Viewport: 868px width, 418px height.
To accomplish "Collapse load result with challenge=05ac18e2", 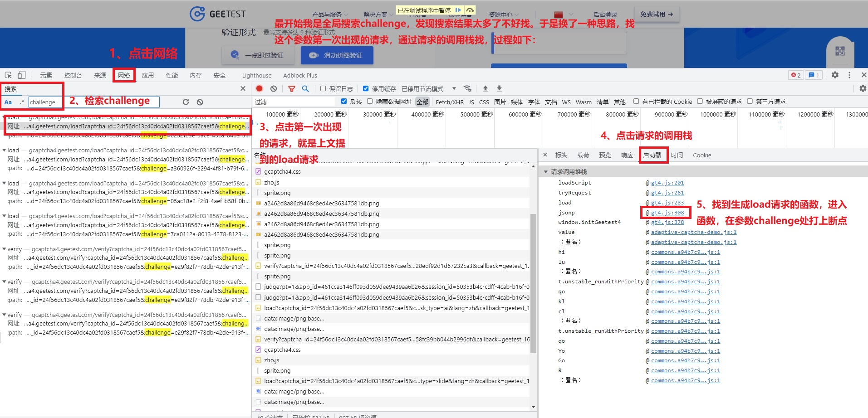I will 5,183.
